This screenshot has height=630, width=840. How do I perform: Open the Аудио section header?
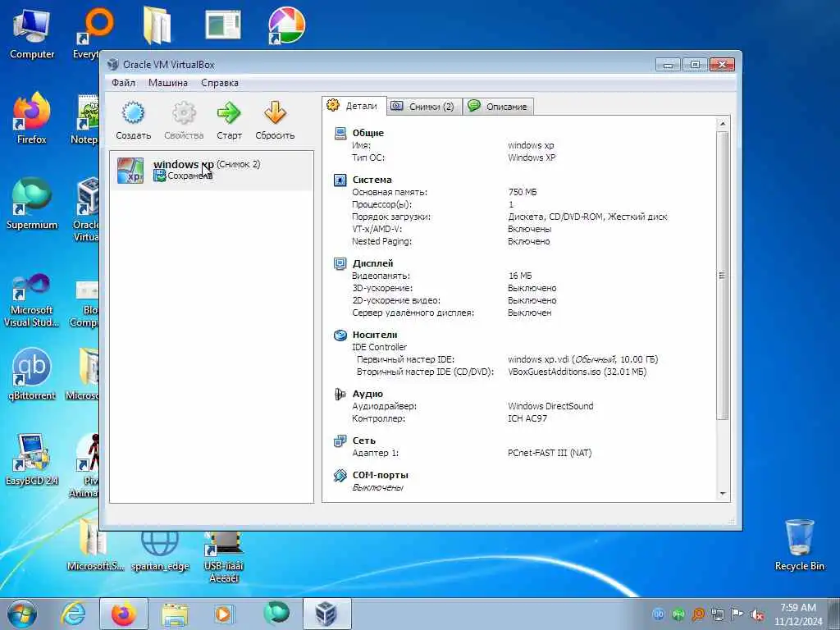point(367,393)
